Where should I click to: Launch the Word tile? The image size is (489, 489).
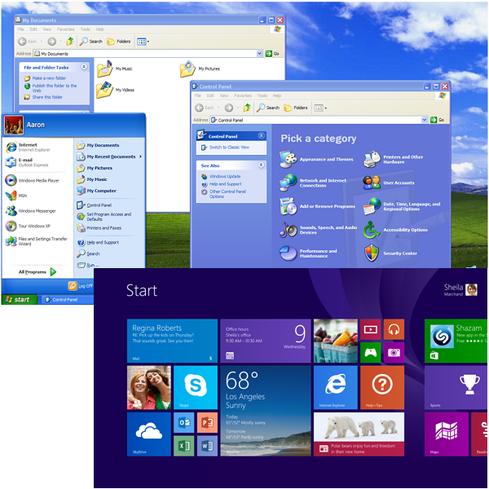point(207,446)
